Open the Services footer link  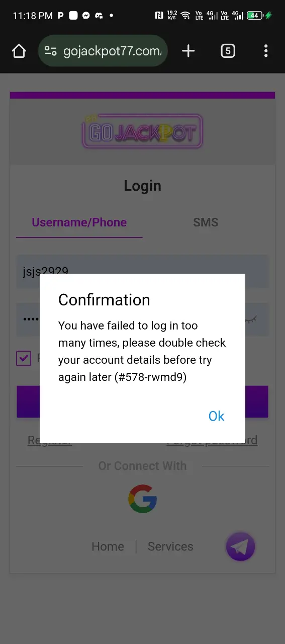[170, 546]
